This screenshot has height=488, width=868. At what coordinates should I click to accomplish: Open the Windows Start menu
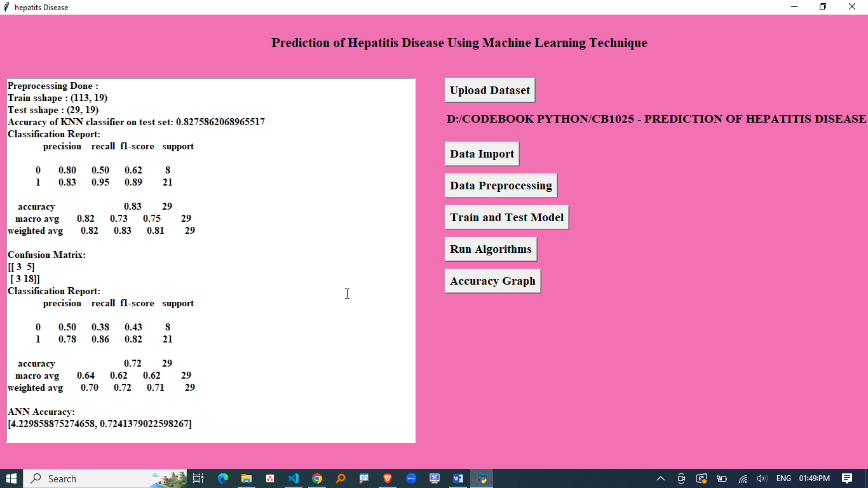(x=11, y=478)
